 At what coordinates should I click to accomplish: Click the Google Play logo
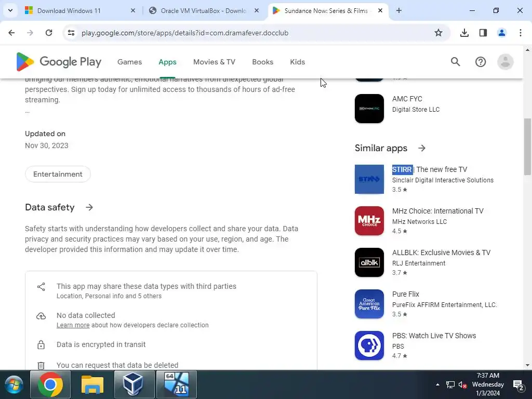tap(59, 62)
